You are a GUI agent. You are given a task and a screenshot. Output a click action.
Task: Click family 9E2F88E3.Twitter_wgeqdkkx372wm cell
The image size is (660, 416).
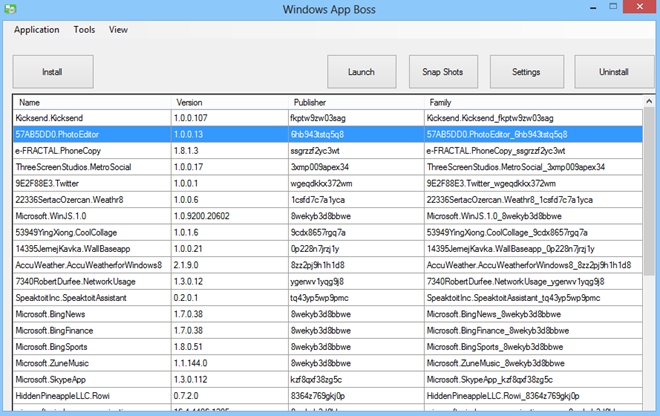(x=533, y=184)
